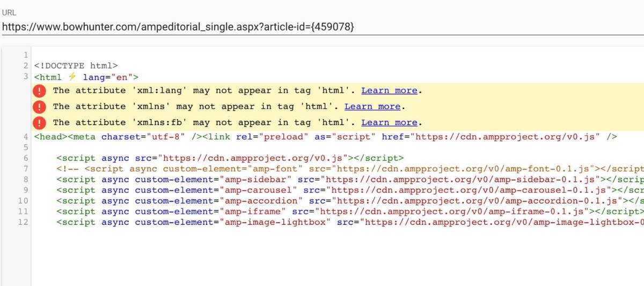
Task: Click the amp-accordion script line
Action: coord(350,201)
